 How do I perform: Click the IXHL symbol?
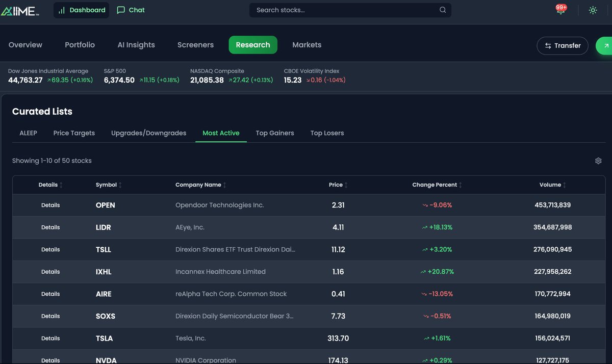tap(104, 272)
